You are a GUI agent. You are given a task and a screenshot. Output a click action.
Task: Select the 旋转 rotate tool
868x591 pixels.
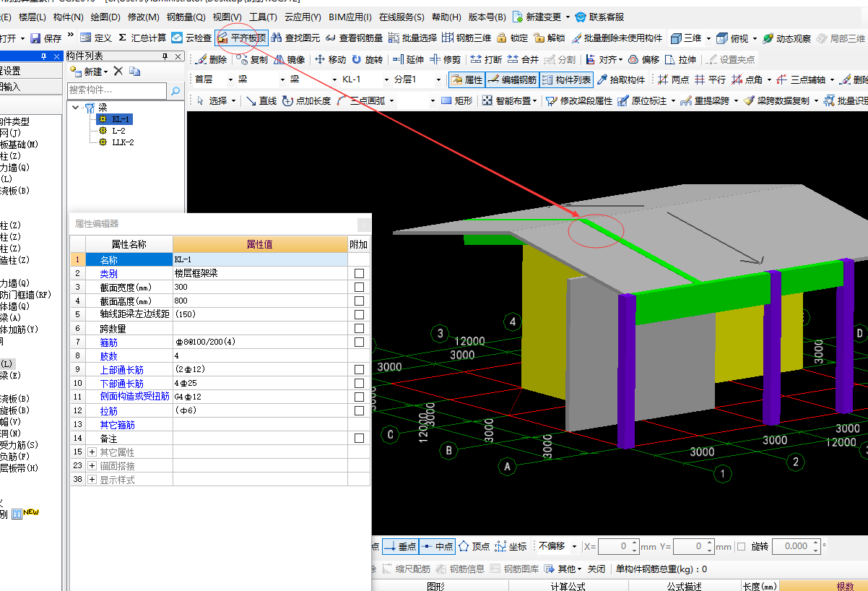click(368, 60)
